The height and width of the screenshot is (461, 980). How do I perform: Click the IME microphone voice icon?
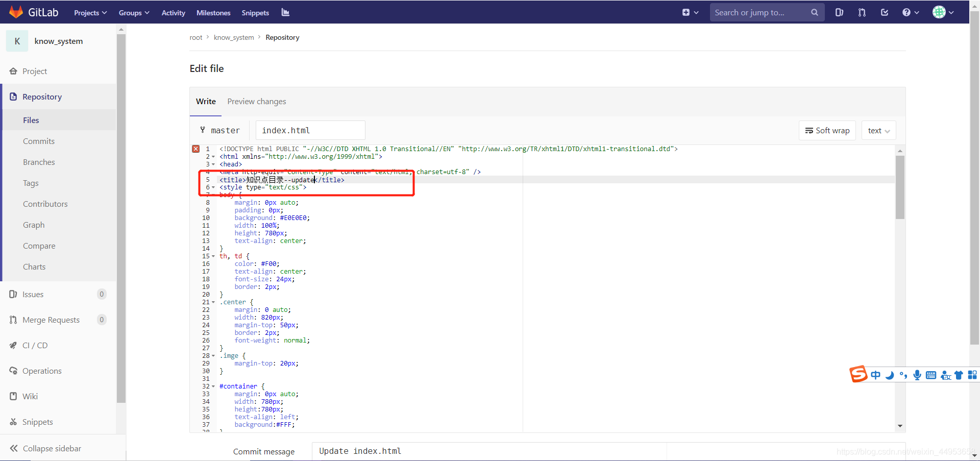point(917,375)
